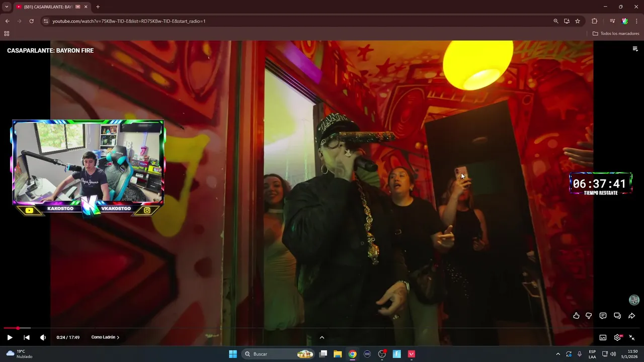Open a new browser tab
The width and height of the screenshot is (644, 362).
click(98, 7)
